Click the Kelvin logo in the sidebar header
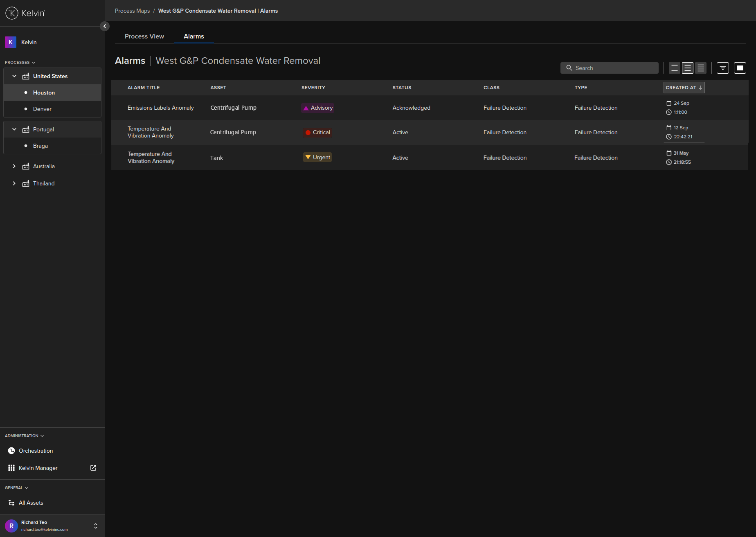Viewport: 756px width, 537px height. tap(25, 13)
